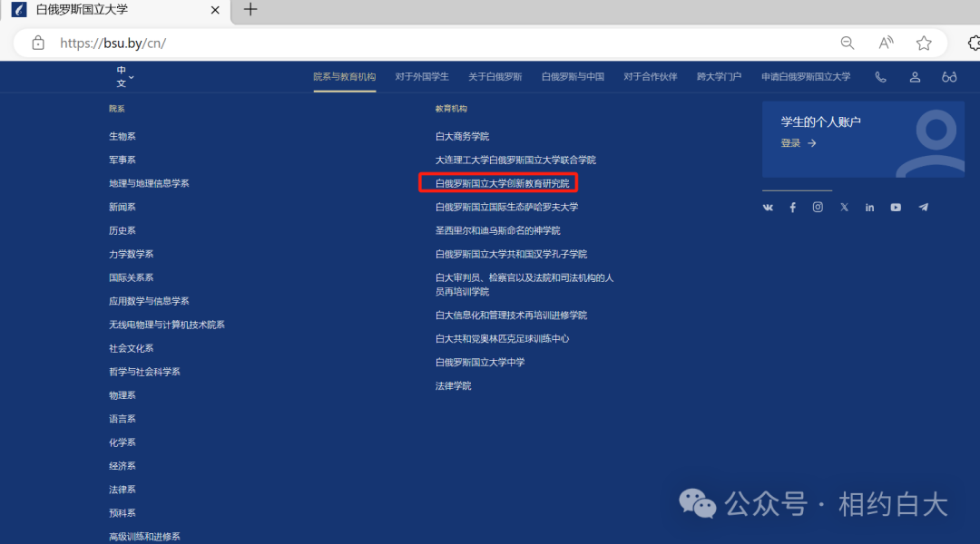Open the 语言系 faculty link
This screenshot has width=980, height=544.
coord(122,419)
